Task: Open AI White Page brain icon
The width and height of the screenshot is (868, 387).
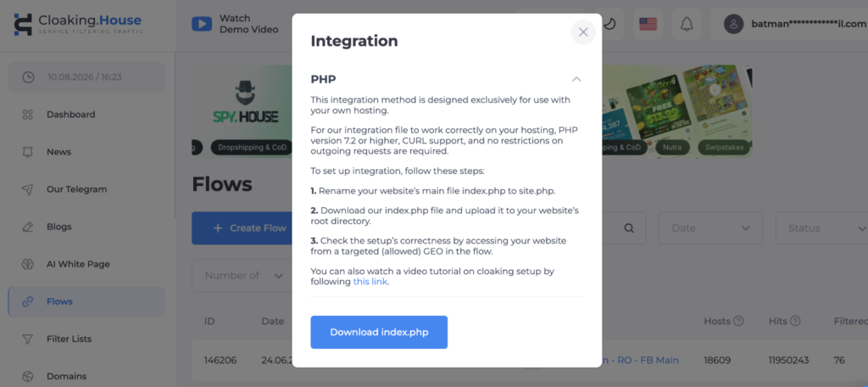Action: pos(28,264)
